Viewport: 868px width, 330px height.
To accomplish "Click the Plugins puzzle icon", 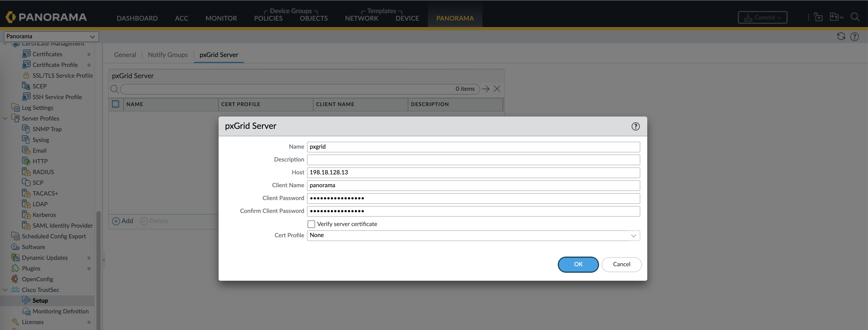I will coord(15,268).
